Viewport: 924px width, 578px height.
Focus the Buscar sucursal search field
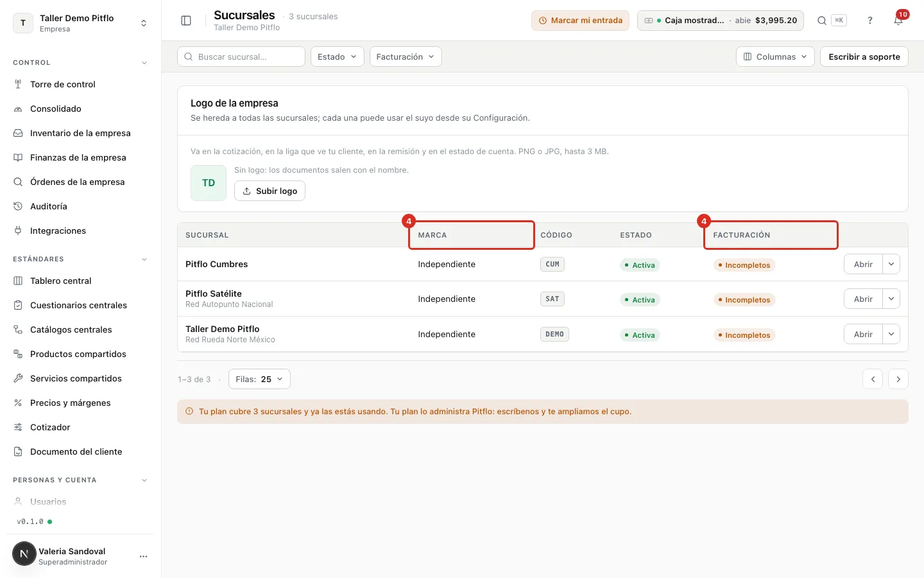coord(241,57)
